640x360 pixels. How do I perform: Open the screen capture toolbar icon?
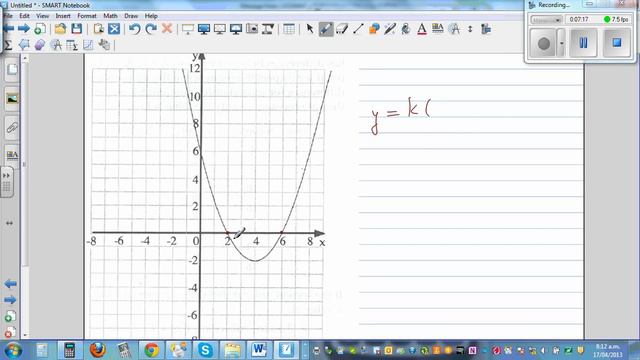252,29
